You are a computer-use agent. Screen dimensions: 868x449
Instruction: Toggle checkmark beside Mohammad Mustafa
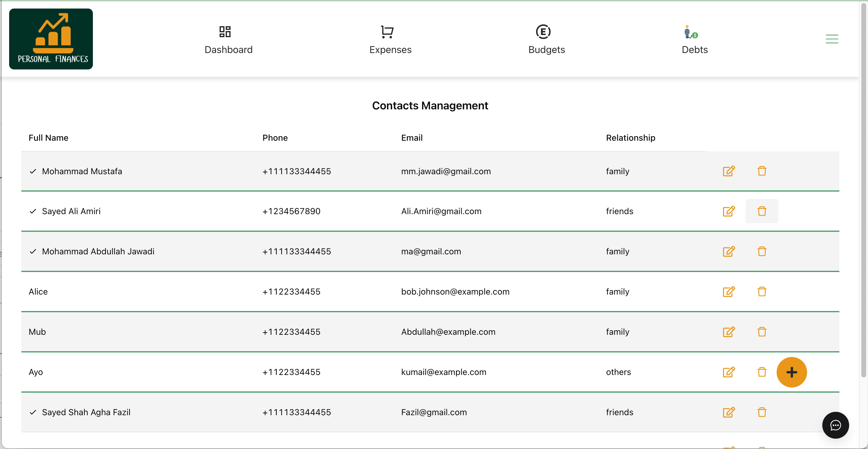(x=33, y=171)
